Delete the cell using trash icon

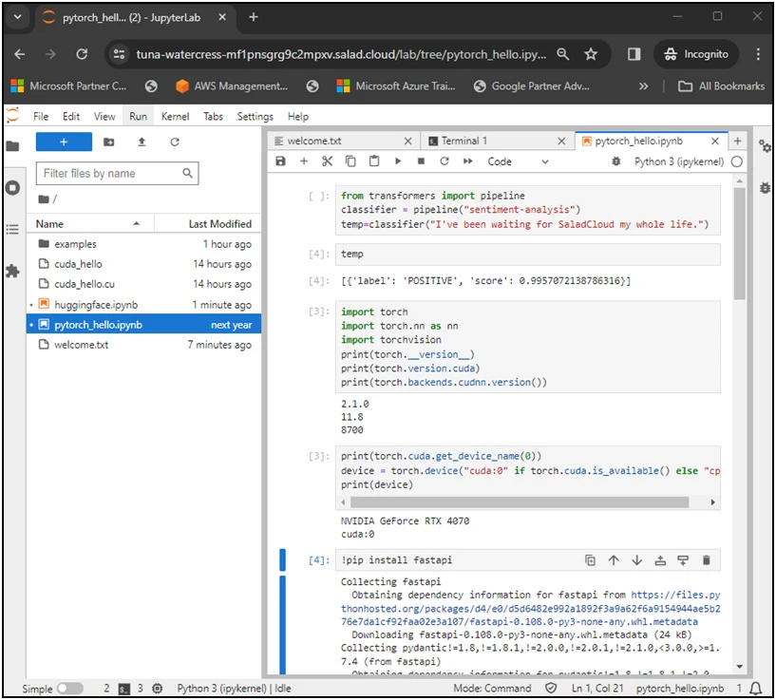click(706, 560)
